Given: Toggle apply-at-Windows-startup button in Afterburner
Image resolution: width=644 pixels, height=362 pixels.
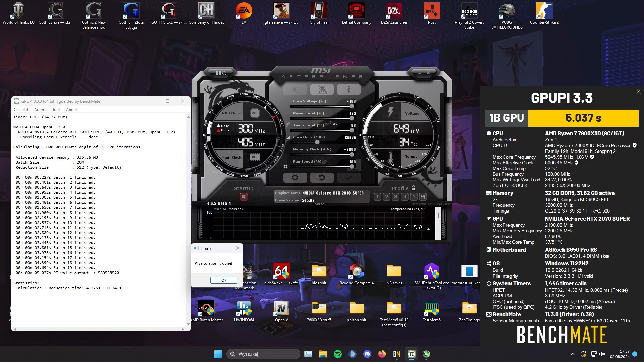Looking at the screenshot, I should (244, 197).
